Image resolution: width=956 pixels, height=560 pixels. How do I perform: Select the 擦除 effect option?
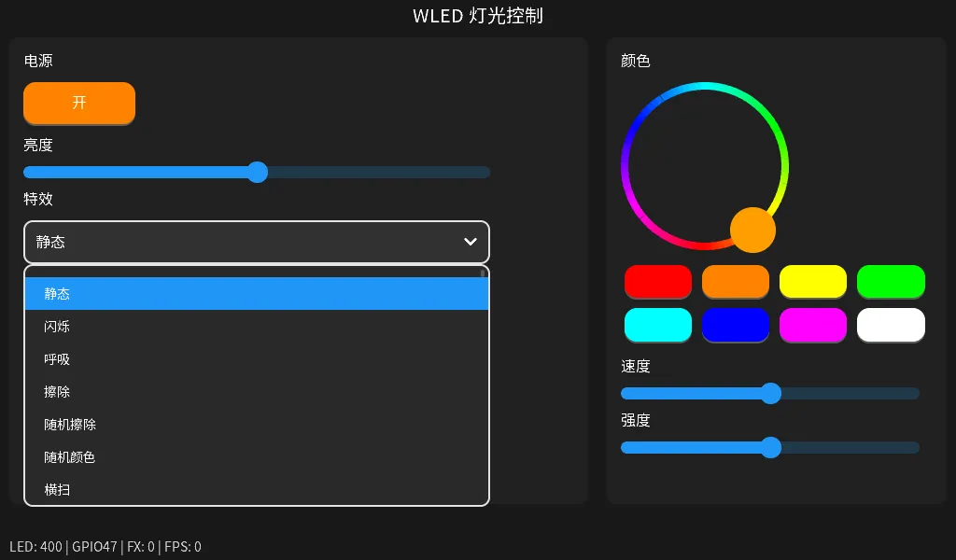click(x=257, y=392)
